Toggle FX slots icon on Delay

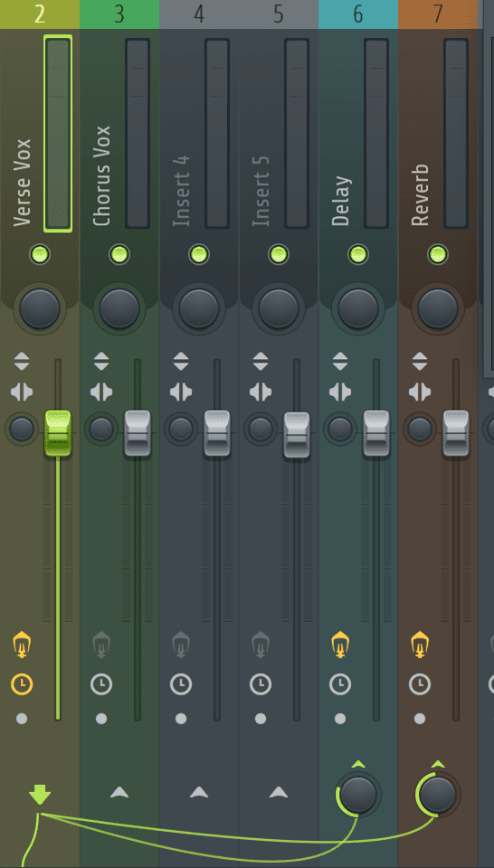pos(340,645)
